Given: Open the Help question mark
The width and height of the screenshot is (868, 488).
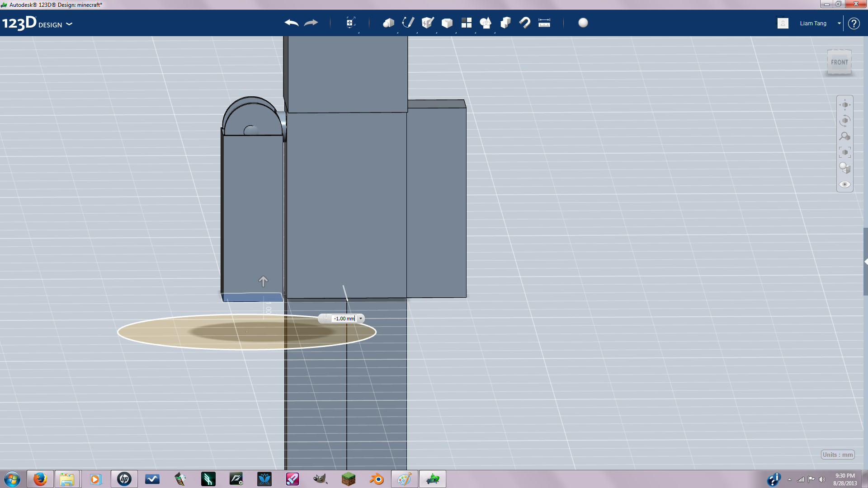Looking at the screenshot, I should point(854,23).
